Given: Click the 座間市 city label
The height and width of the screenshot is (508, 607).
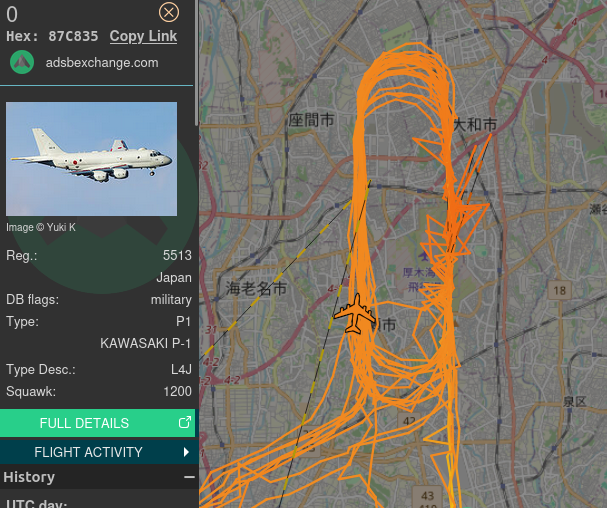Looking at the screenshot, I should [x=311, y=120].
